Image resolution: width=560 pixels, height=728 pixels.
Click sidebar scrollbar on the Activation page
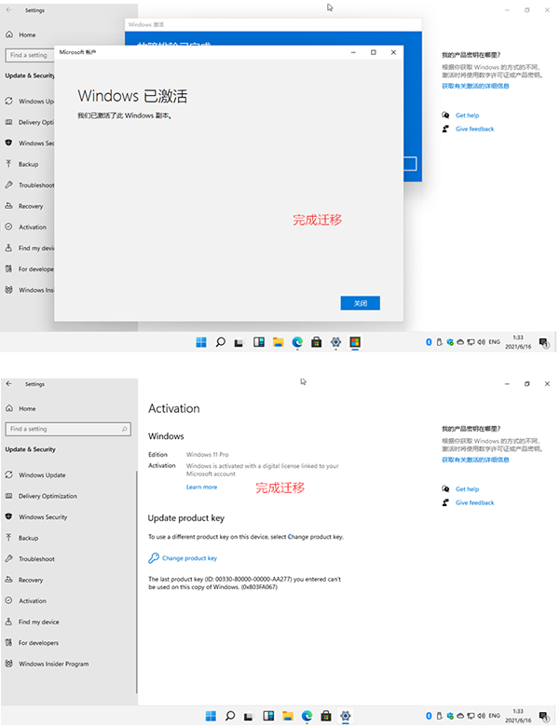pyautogui.click(x=136, y=582)
